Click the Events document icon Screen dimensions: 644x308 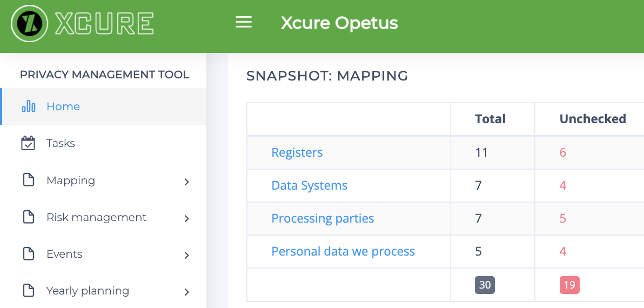[x=28, y=254]
